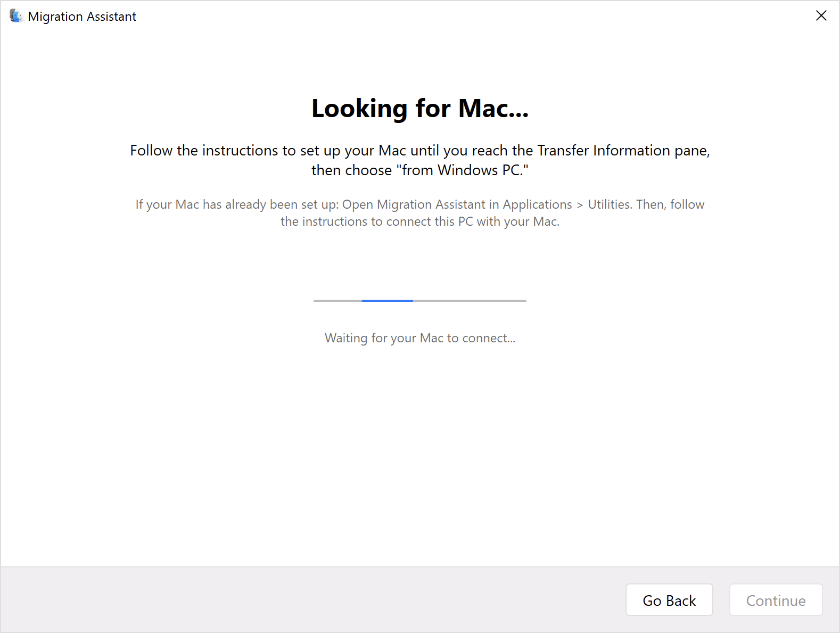
Task: Click the "Looking for Mac..." heading
Action: pyautogui.click(x=420, y=108)
